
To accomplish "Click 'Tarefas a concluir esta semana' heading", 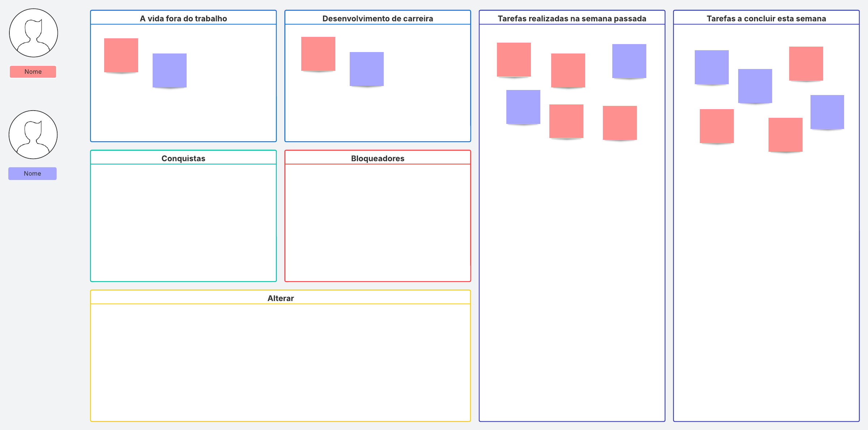I will (766, 18).
